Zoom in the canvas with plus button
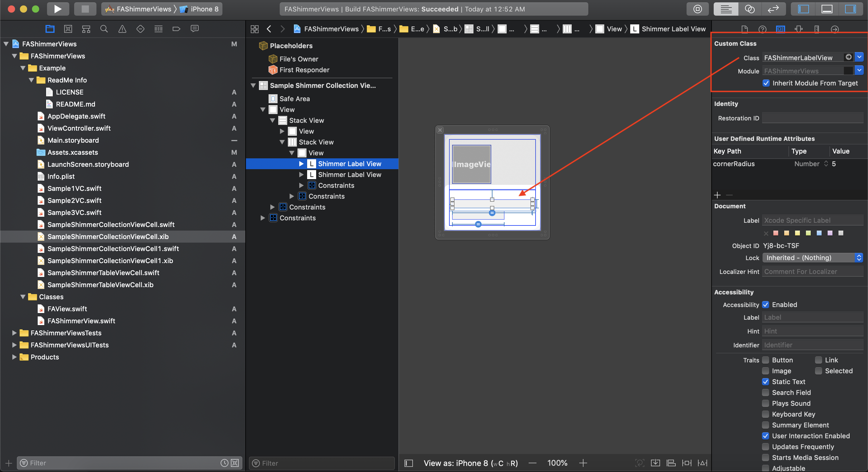This screenshot has width=868, height=472. pyautogui.click(x=583, y=463)
